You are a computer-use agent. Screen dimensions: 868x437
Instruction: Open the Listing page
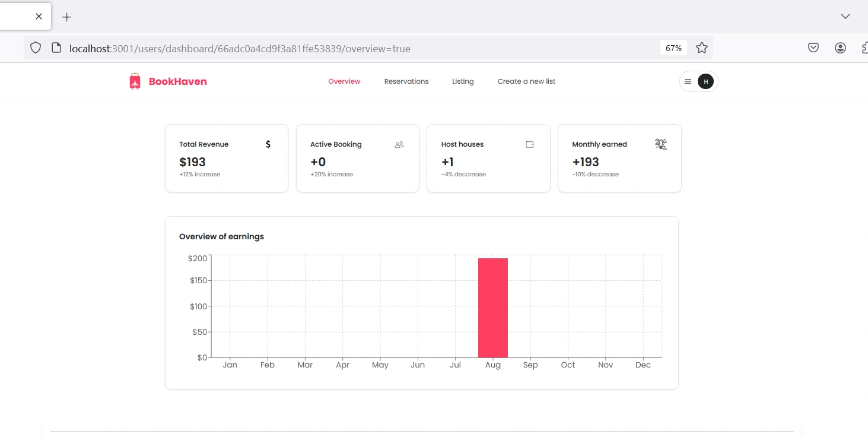point(463,81)
